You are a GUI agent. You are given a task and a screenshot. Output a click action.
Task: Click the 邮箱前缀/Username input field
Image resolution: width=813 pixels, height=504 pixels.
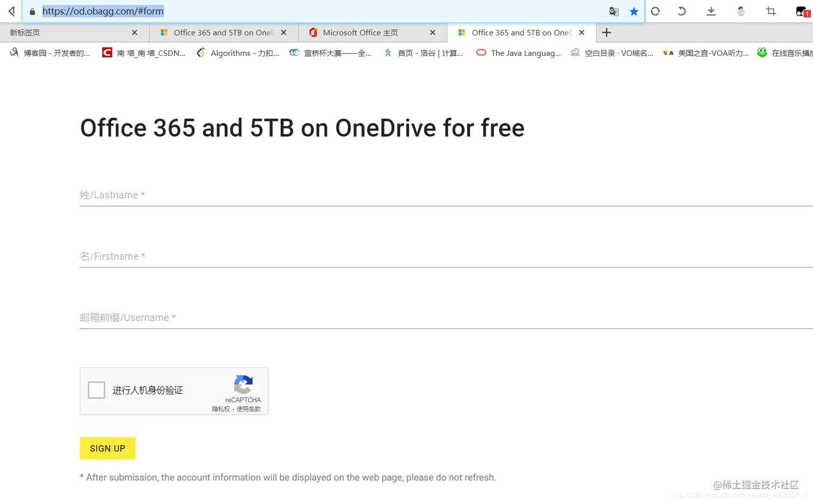(446, 318)
